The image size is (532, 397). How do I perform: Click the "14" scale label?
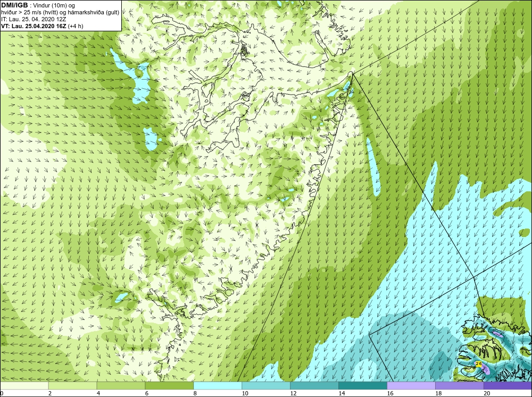click(x=342, y=393)
